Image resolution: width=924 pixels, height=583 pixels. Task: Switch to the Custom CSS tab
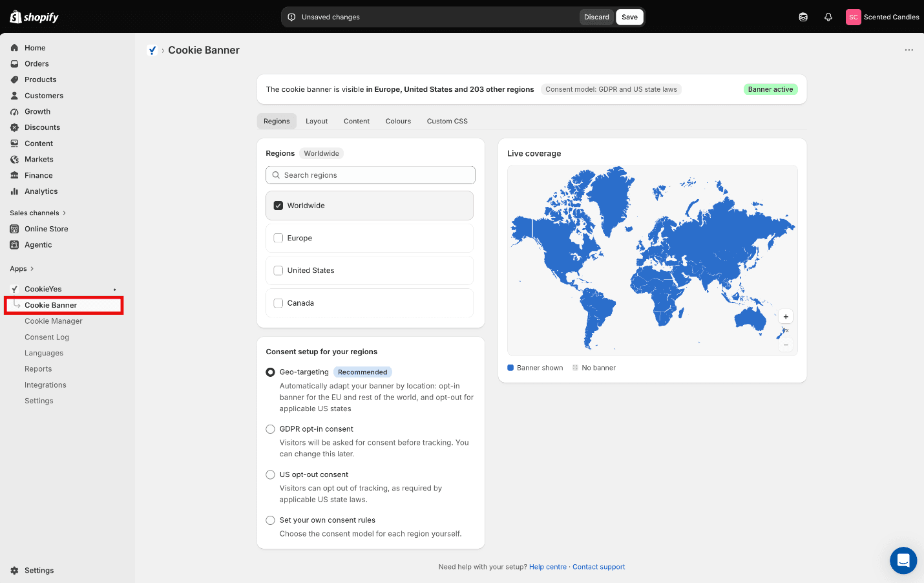click(x=447, y=121)
